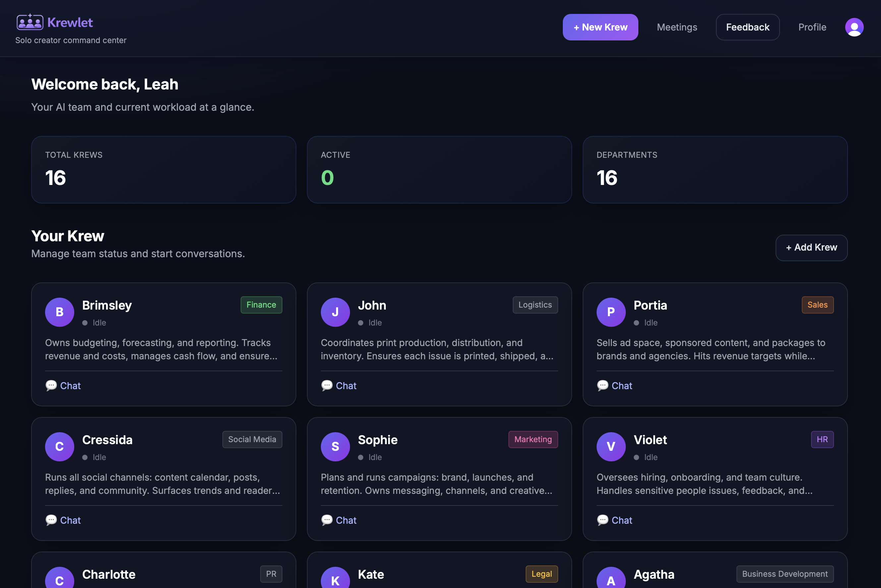Open Chat link on Portia's card
Screen dimensions: 881x588
pyautogui.click(x=621, y=386)
